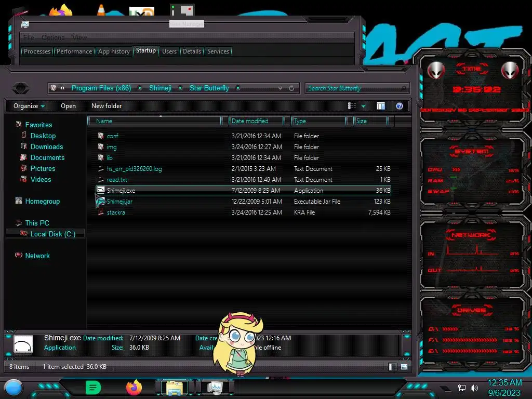This screenshot has height=399, width=532.
Task: Open Firefox from the taskbar
Action: click(134, 387)
